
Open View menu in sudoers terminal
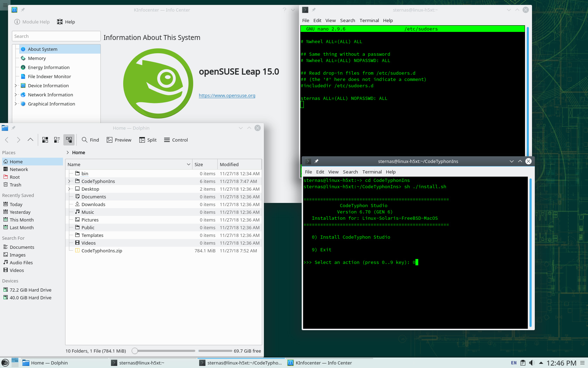330,20
